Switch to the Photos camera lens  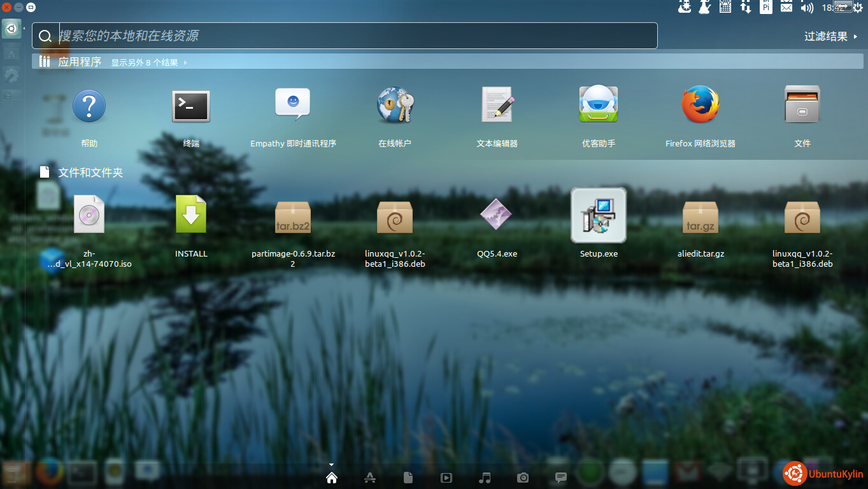coord(523,478)
